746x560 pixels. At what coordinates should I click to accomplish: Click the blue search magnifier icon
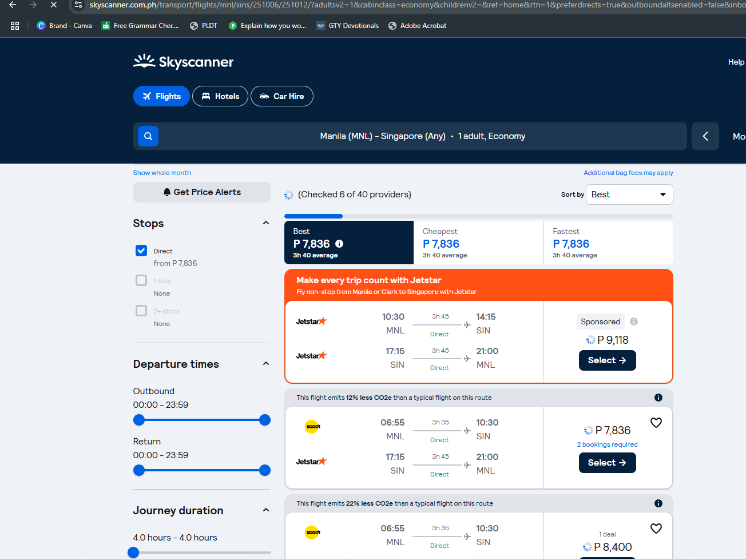coord(148,136)
